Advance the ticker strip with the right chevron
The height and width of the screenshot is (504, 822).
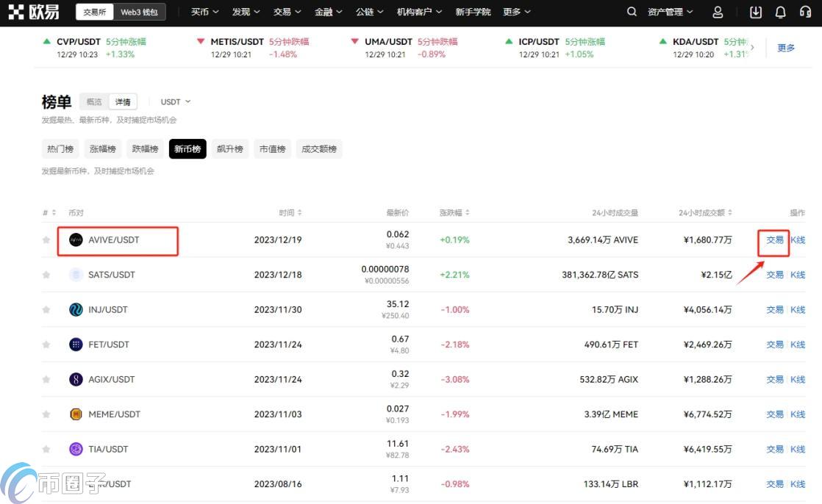[753, 47]
